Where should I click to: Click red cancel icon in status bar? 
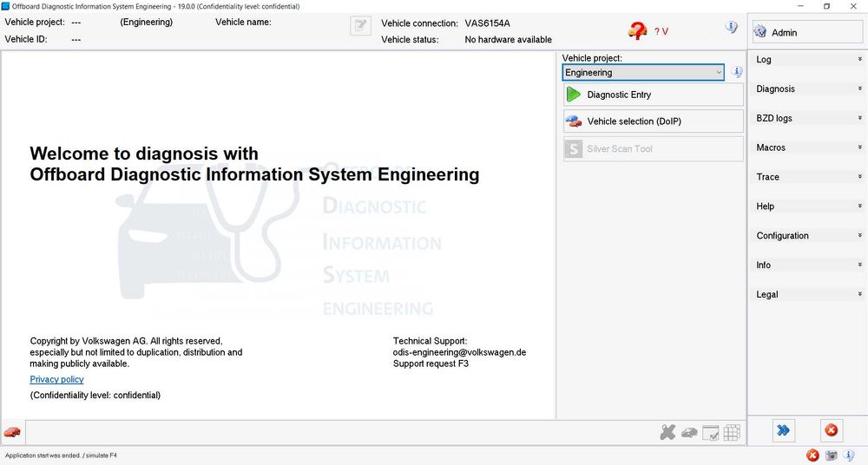(812, 455)
